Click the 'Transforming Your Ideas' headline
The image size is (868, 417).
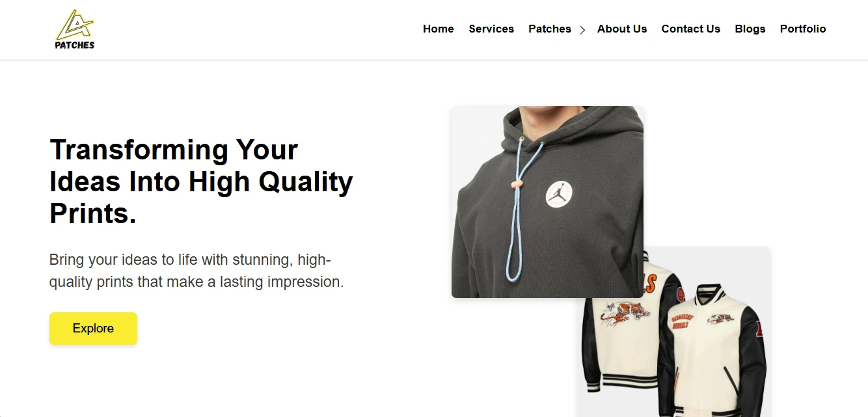[x=201, y=182]
